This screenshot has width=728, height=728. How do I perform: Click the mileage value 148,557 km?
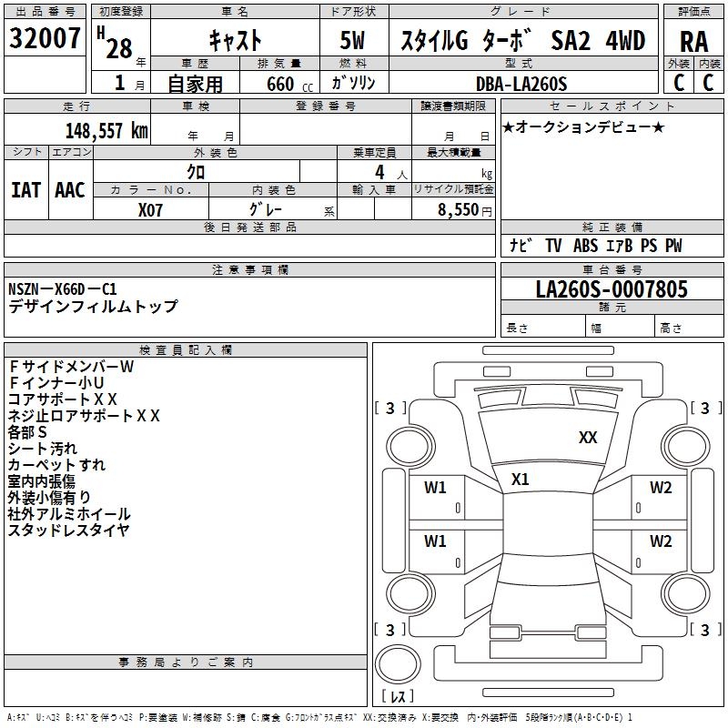click(x=106, y=131)
